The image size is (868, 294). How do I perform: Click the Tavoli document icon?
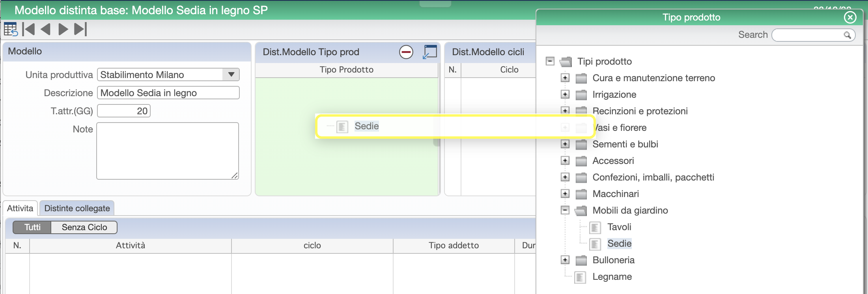pyautogui.click(x=595, y=227)
